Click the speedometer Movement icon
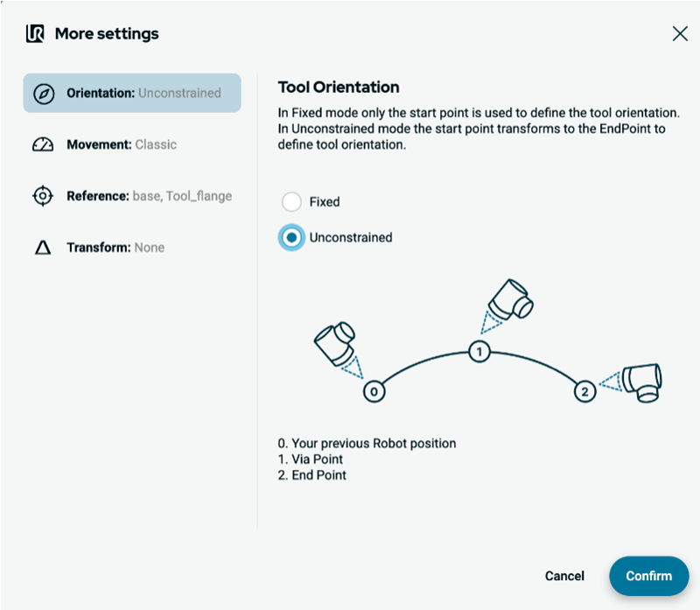The height and width of the screenshot is (610, 700). [x=43, y=144]
